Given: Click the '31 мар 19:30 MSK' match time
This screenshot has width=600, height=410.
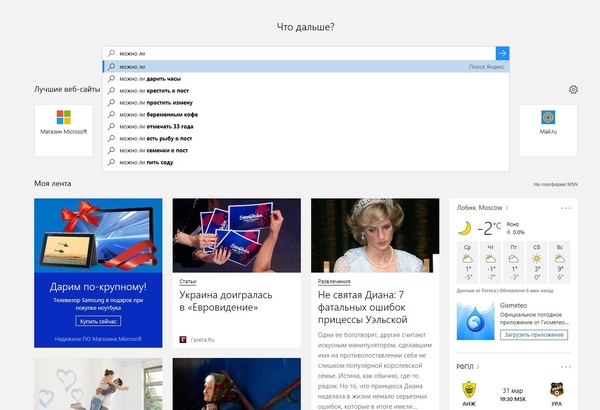Looking at the screenshot, I should [512, 395].
